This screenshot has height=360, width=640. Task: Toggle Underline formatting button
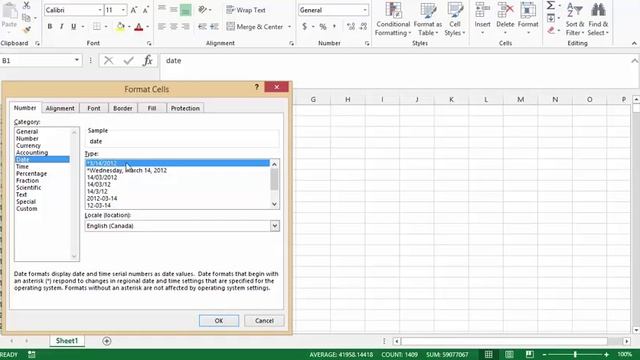click(x=73, y=27)
